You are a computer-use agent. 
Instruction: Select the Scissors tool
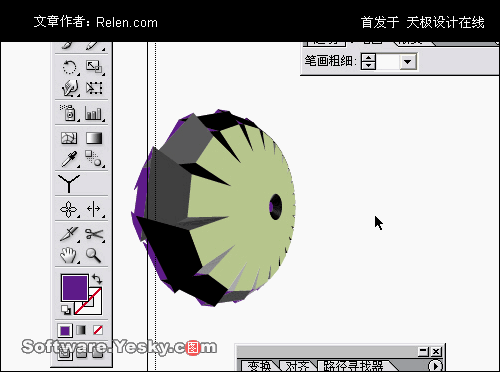point(94,234)
